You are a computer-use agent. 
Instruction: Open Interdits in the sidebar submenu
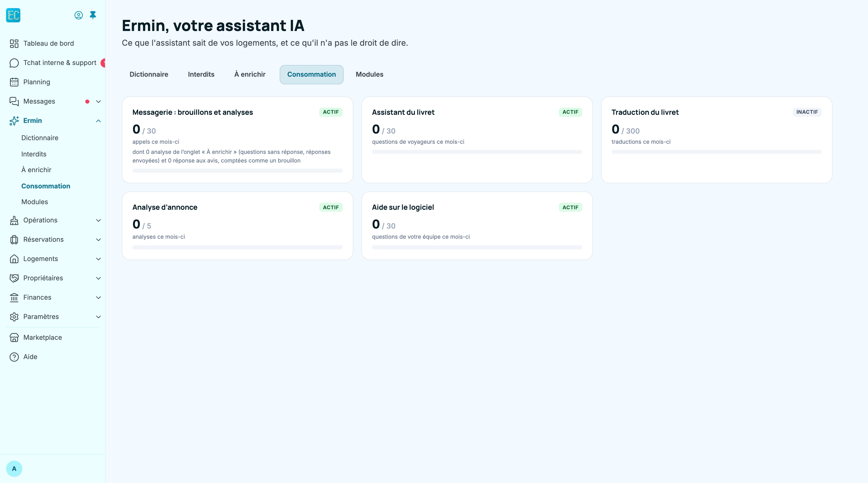pyautogui.click(x=34, y=154)
